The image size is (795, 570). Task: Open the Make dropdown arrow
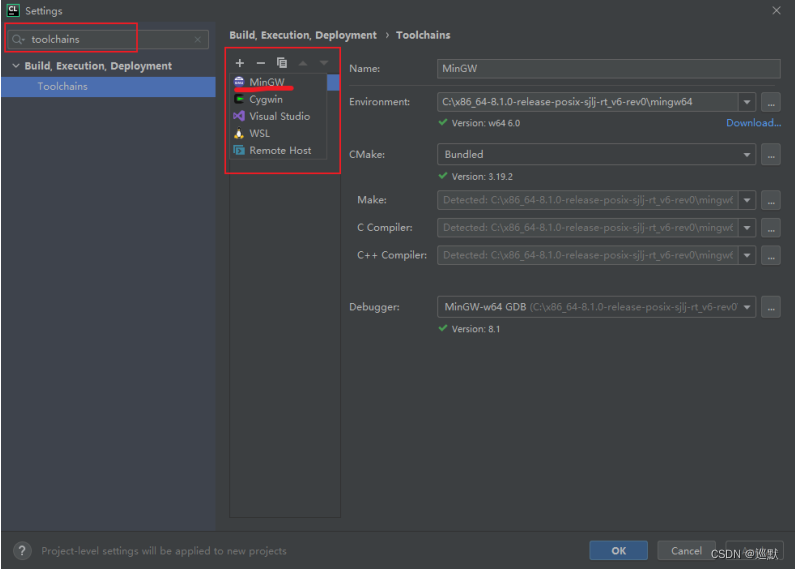click(747, 200)
